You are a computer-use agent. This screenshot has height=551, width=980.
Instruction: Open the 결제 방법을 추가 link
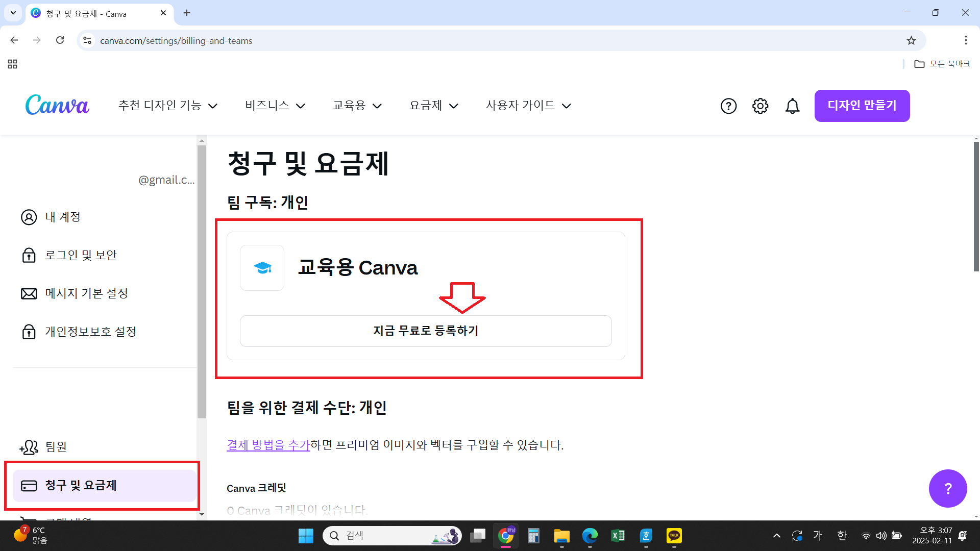point(268,445)
